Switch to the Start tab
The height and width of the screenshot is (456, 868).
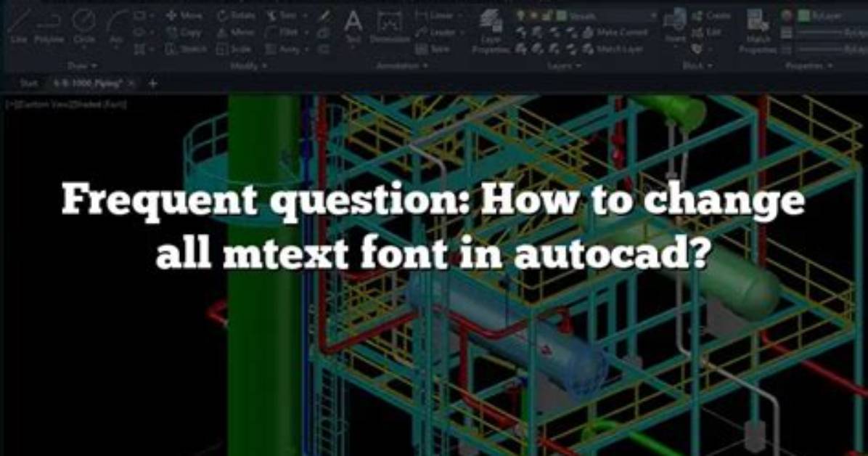[x=29, y=83]
